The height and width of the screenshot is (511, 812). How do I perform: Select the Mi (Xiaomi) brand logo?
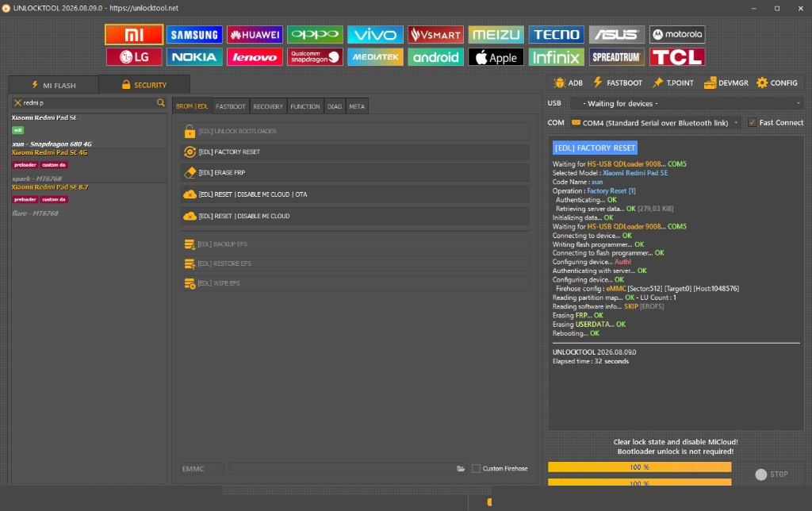click(134, 35)
